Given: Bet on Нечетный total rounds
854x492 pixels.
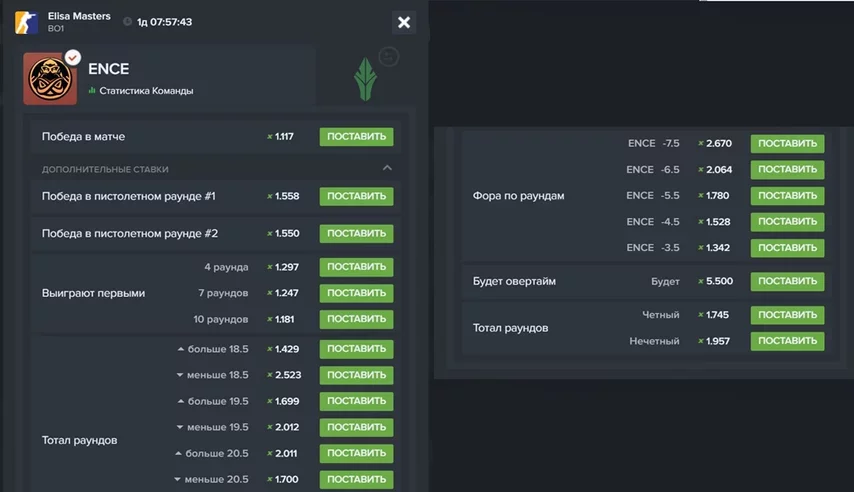Looking at the screenshot, I should pos(787,341).
